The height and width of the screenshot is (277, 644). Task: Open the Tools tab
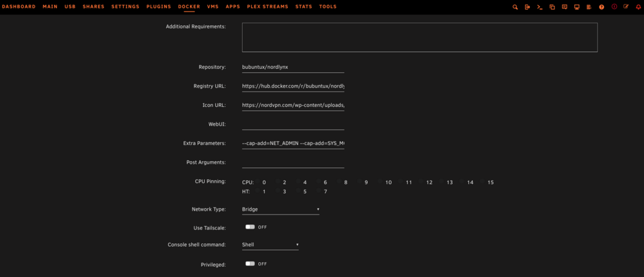tap(328, 6)
